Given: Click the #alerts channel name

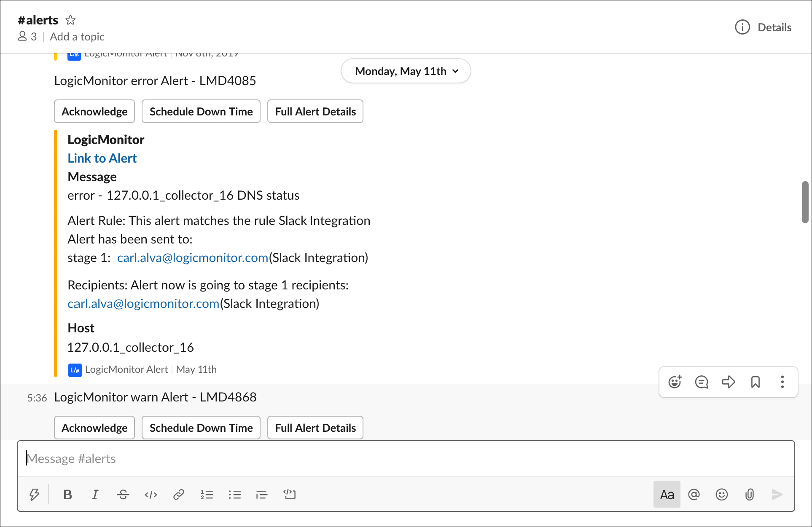Looking at the screenshot, I should [x=38, y=20].
